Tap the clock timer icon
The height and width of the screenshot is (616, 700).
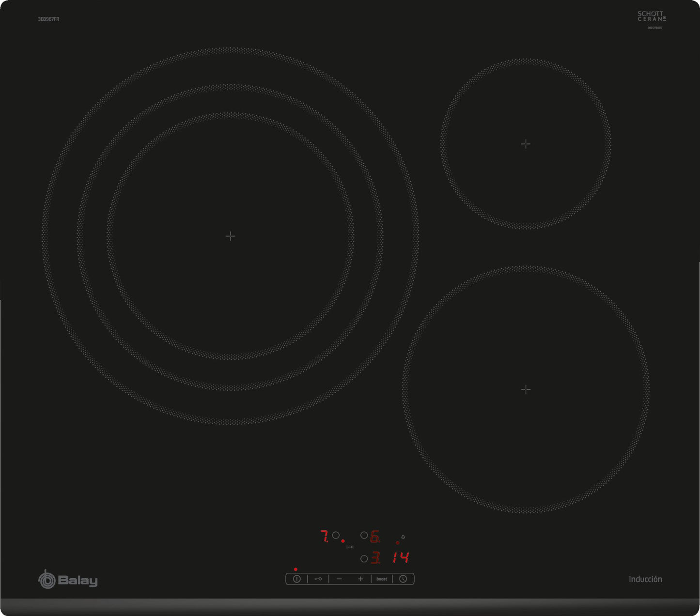pyautogui.click(x=403, y=579)
